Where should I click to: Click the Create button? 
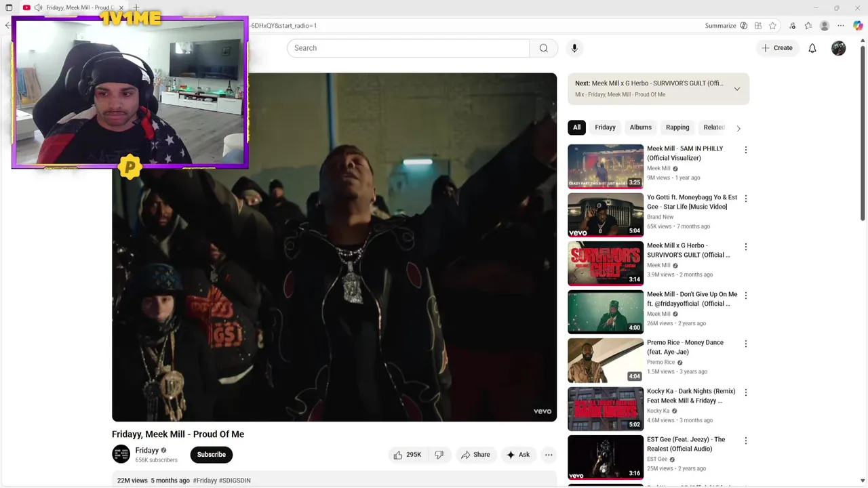pyautogui.click(x=777, y=48)
